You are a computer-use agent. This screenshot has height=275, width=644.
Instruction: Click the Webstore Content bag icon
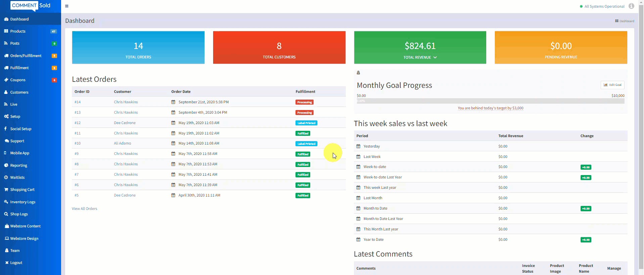coord(6,226)
